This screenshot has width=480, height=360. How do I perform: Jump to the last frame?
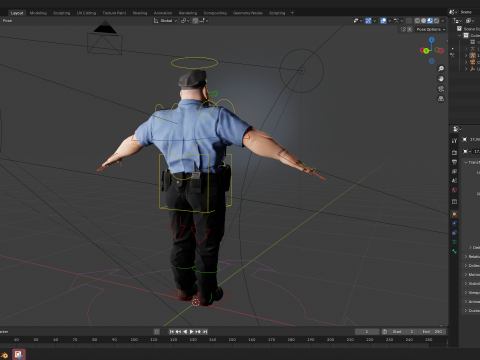click(205, 331)
